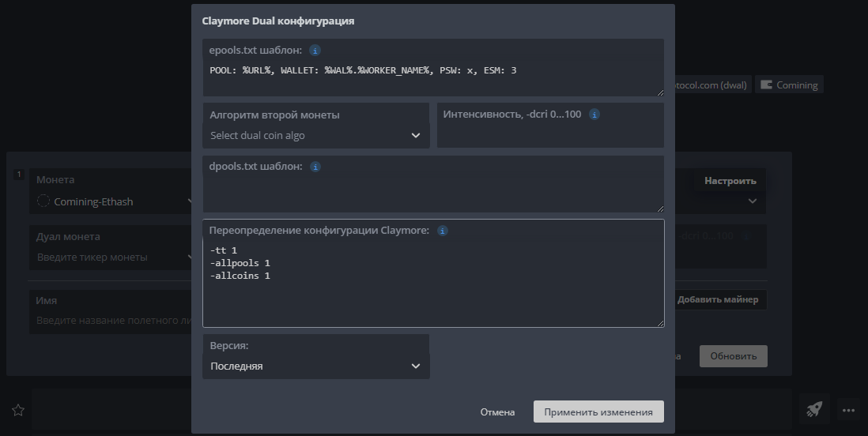The image size is (868, 436).
Task: Click the Настроить button in background
Action: 730,181
